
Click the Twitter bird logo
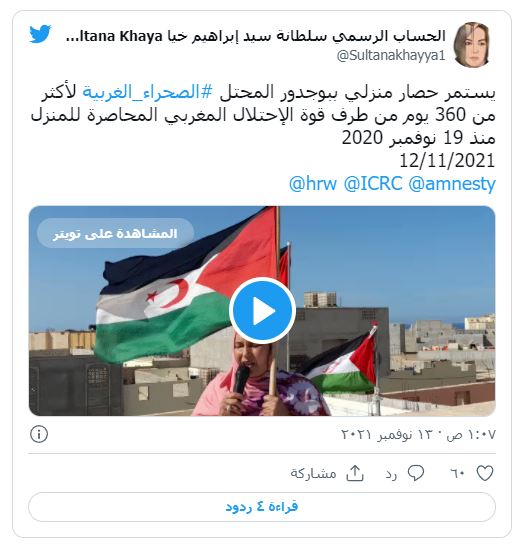tap(40, 34)
